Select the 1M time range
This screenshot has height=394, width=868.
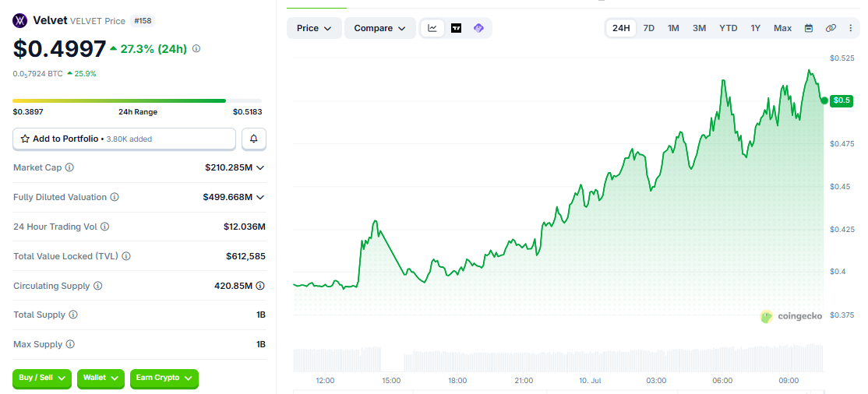[673, 28]
